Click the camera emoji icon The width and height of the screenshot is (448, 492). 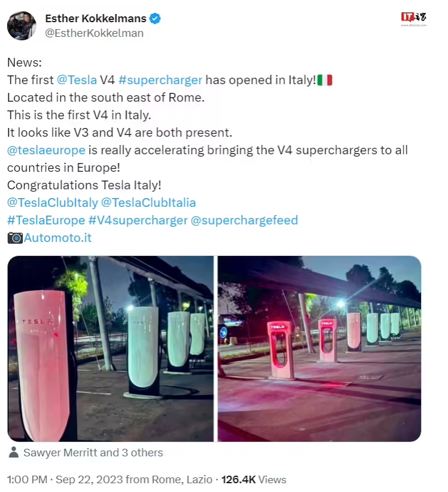point(15,238)
